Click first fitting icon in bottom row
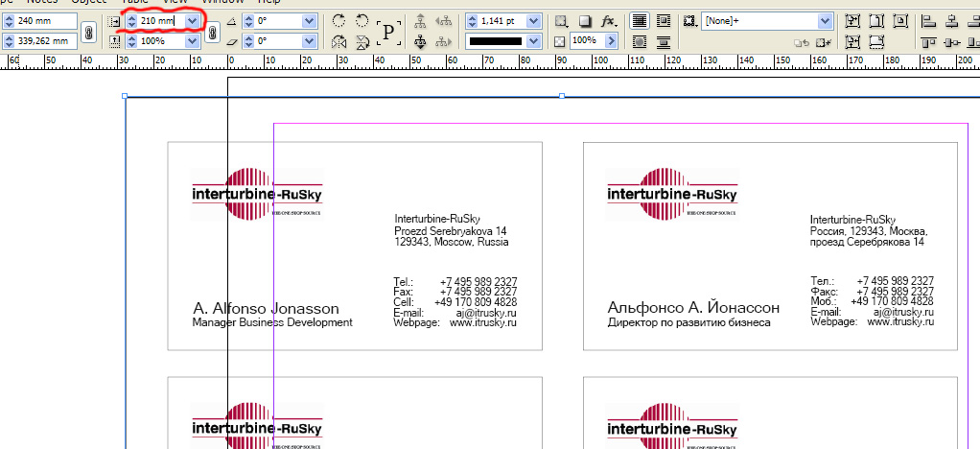The height and width of the screenshot is (449, 980). pyautogui.click(x=852, y=42)
